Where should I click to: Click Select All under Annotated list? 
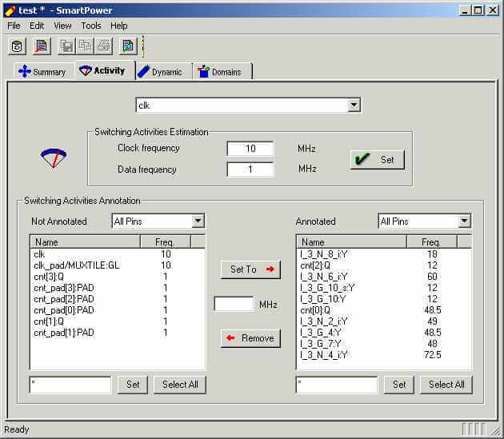tap(446, 385)
